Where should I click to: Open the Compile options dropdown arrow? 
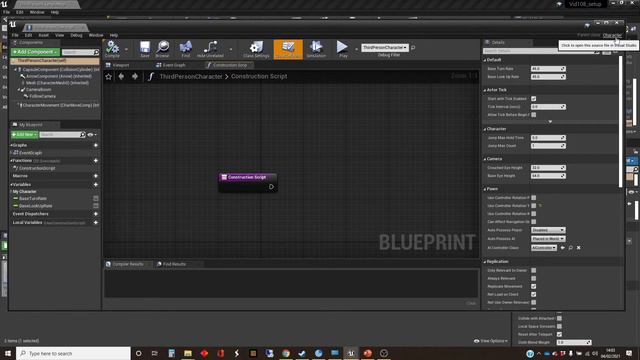[126, 49]
